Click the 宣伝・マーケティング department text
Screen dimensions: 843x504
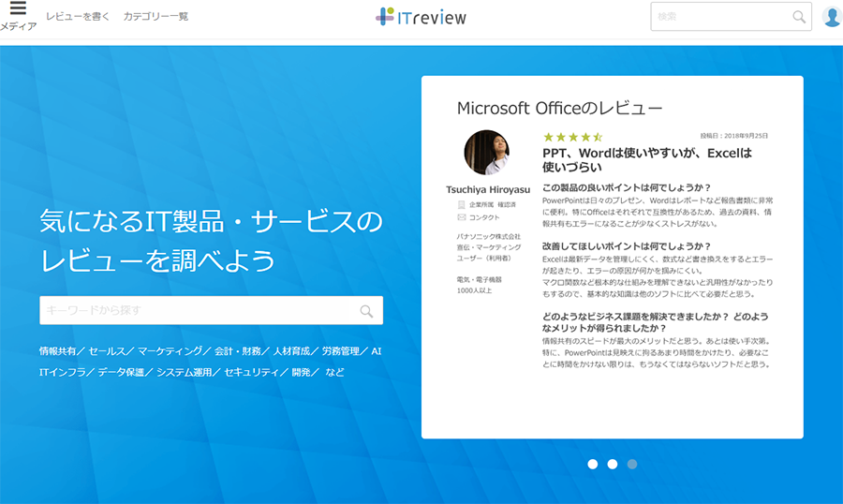pos(489,247)
